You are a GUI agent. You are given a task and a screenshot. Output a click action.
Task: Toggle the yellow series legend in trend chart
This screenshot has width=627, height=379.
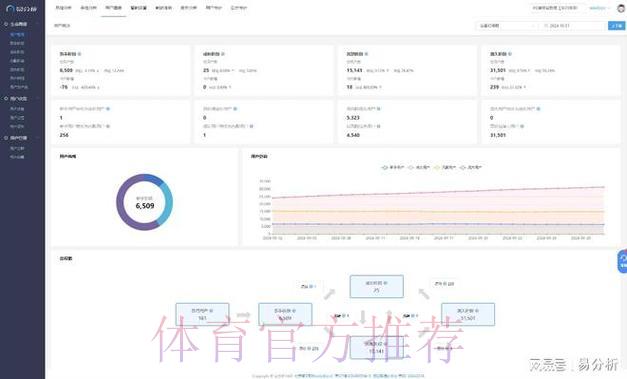445,168
